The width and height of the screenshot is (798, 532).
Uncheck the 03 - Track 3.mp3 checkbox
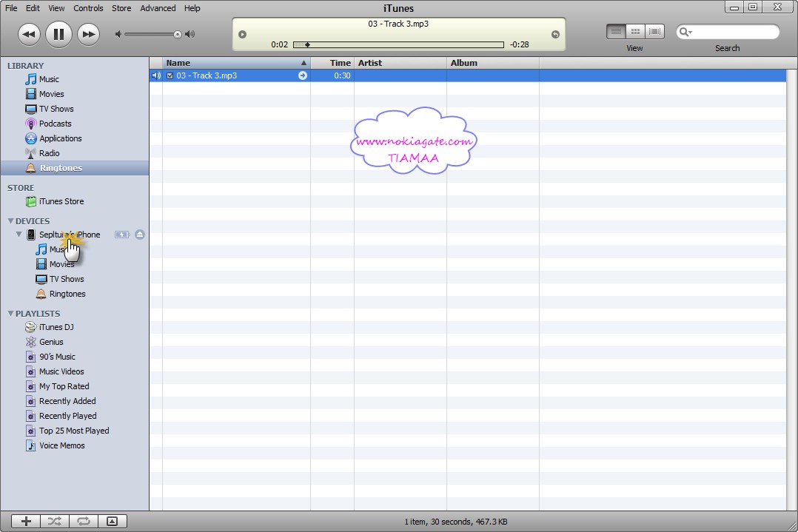[170, 75]
